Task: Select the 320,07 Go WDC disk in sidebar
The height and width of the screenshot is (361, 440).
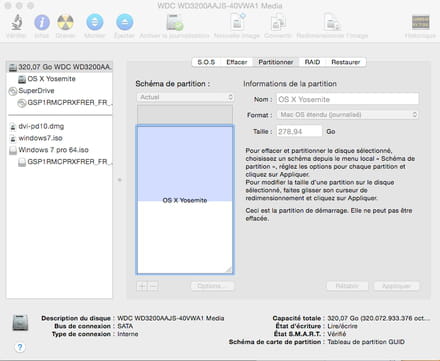Action: [x=60, y=67]
